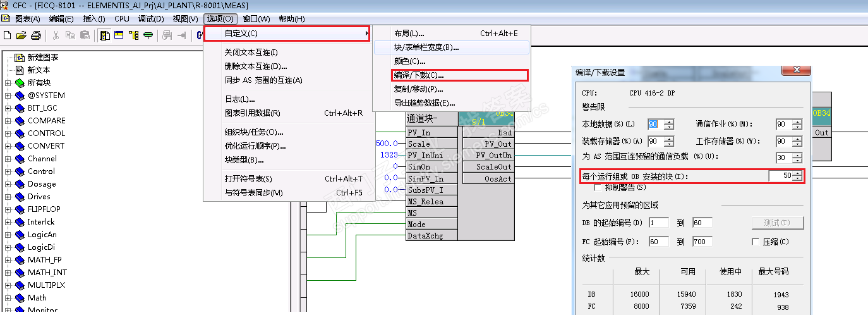Toggle the block catalog toolbar icon

(x=105, y=35)
